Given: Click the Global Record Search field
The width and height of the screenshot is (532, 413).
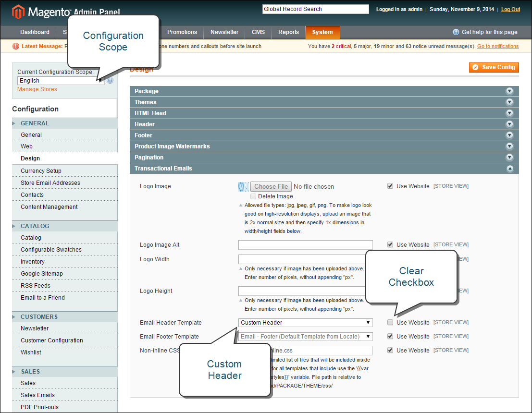Looking at the screenshot, I should coord(316,9).
